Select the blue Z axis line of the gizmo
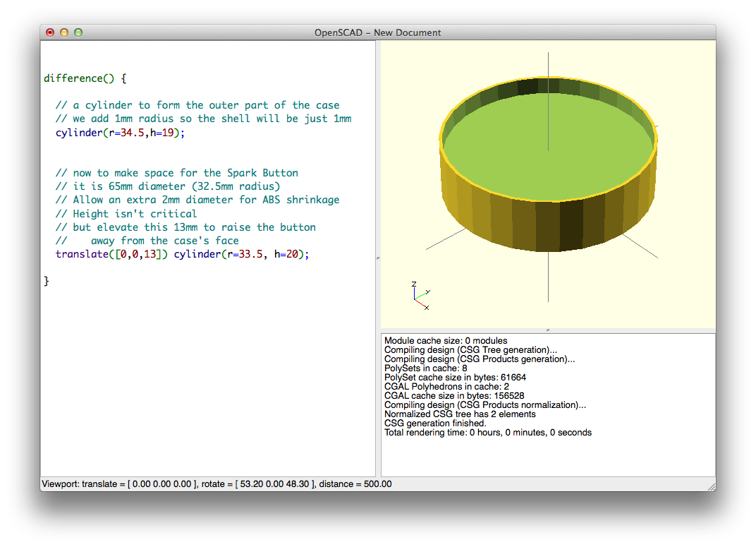756x547 pixels. [415, 294]
